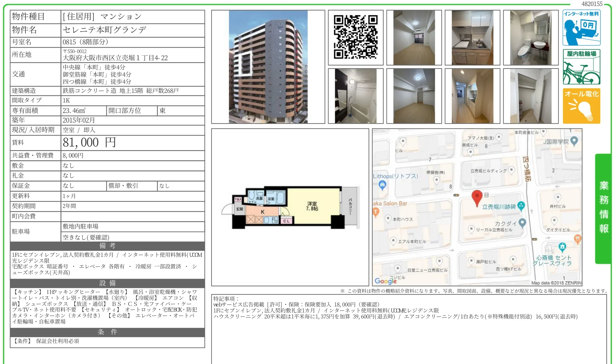Image resolution: width=616 pixels, height=364 pixels.
Task: Click the エアル本町ビル map pin
Action: tap(393, 241)
